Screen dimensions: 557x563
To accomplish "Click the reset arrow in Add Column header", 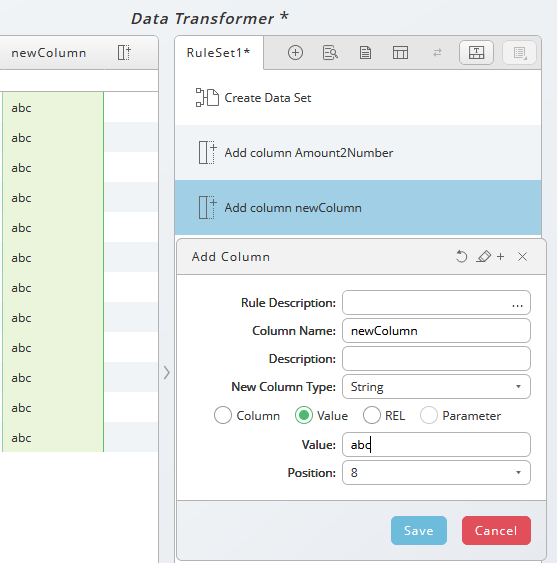I will coord(461,257).
